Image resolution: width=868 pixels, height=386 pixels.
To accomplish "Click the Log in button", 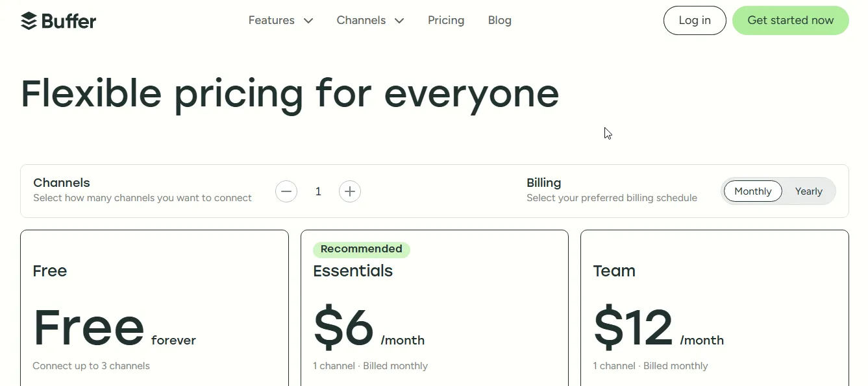I will tap(695, 21).
